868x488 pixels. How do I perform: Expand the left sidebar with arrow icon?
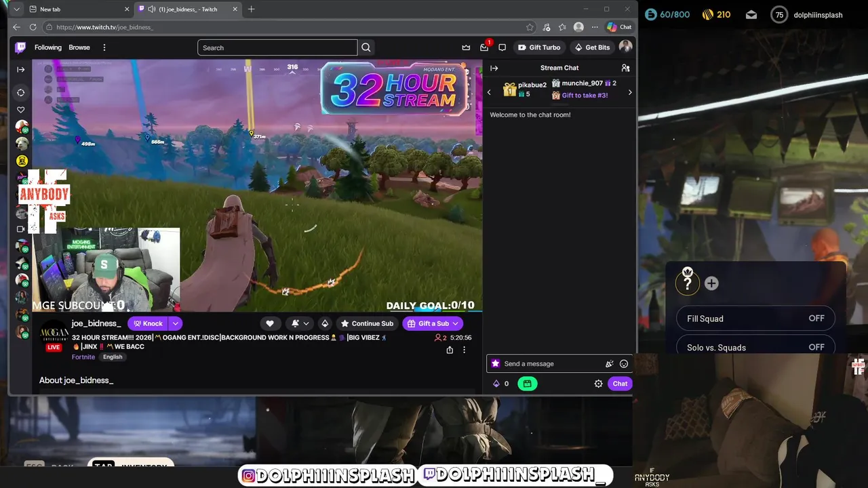tap(21, 69)
